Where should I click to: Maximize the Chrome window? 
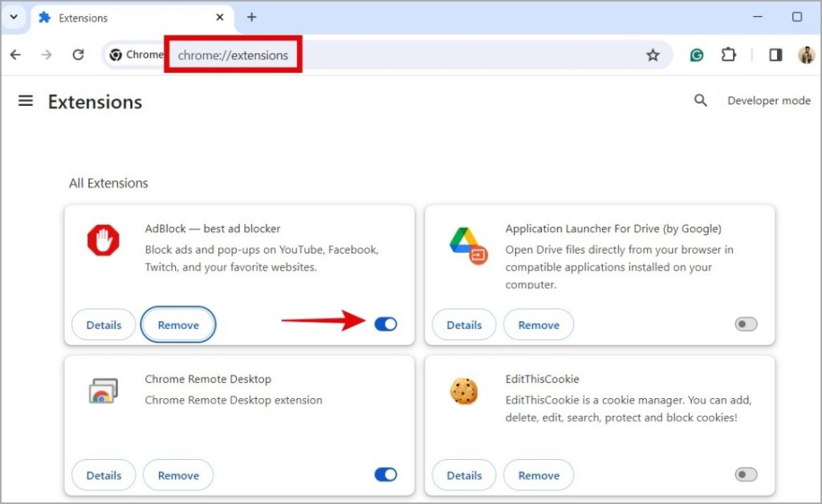[797, 17]
